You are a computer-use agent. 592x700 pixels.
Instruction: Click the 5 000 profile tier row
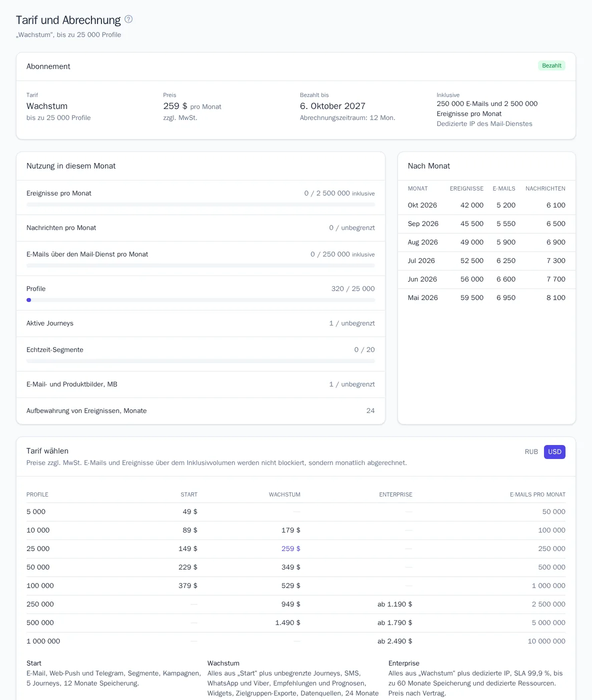(x=296, y=511)
